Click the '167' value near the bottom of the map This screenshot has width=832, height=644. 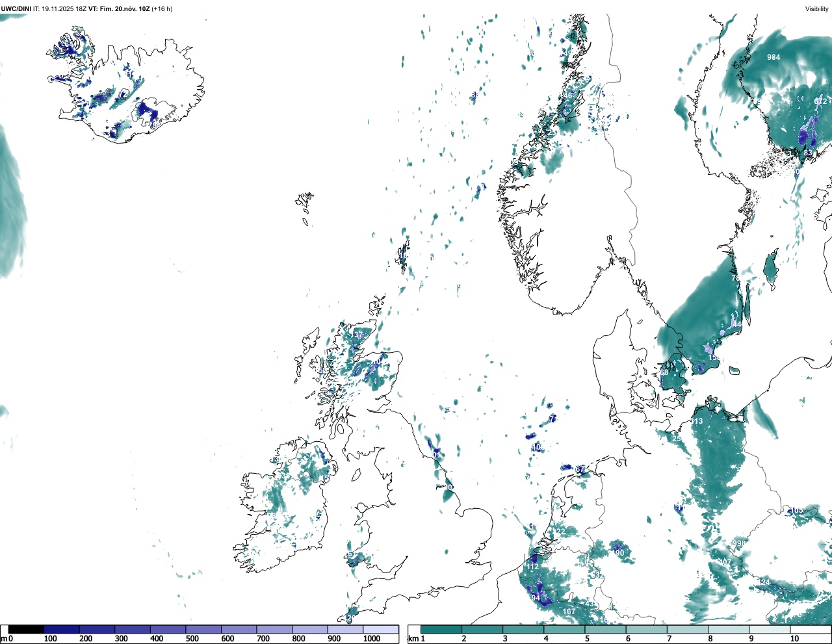[569, 612]
